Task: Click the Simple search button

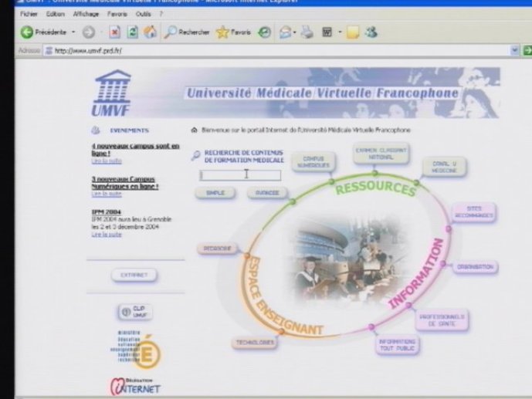Action: click(x=215, y=193)
